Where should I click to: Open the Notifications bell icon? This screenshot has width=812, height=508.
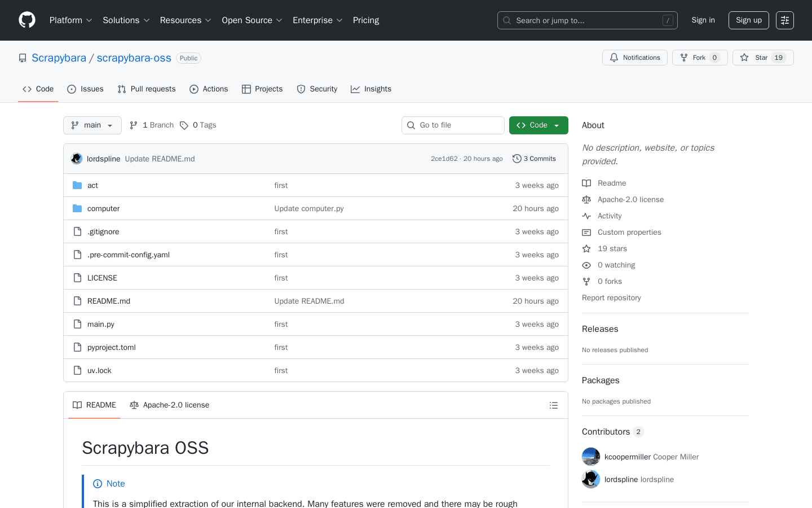(x=614, y=57)
